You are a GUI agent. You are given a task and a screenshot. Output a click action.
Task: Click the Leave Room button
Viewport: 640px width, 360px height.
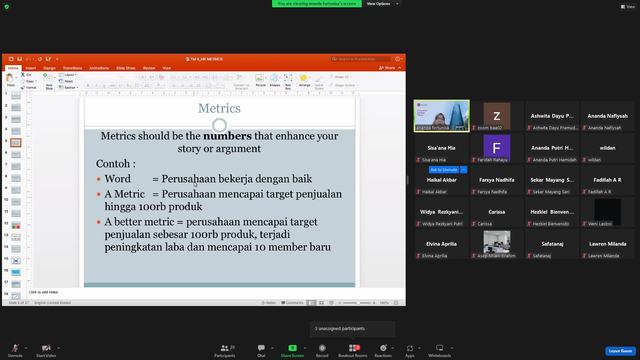tap(620, 351)
